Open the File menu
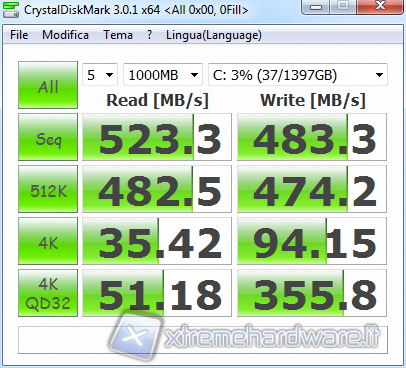Image resolution: width=406 pixels, height=368 pixels. coord(19,35)
